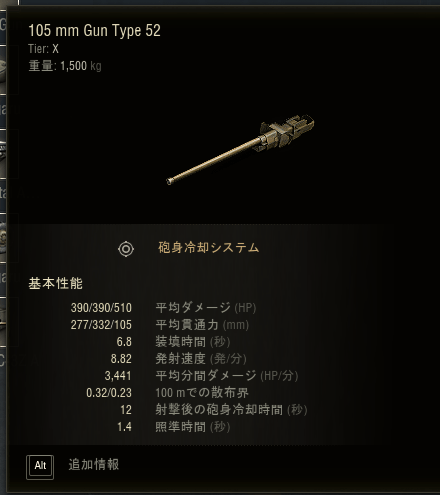The image size is (440, 495).
Task: Click the Tier: X label
Action: 43,49
